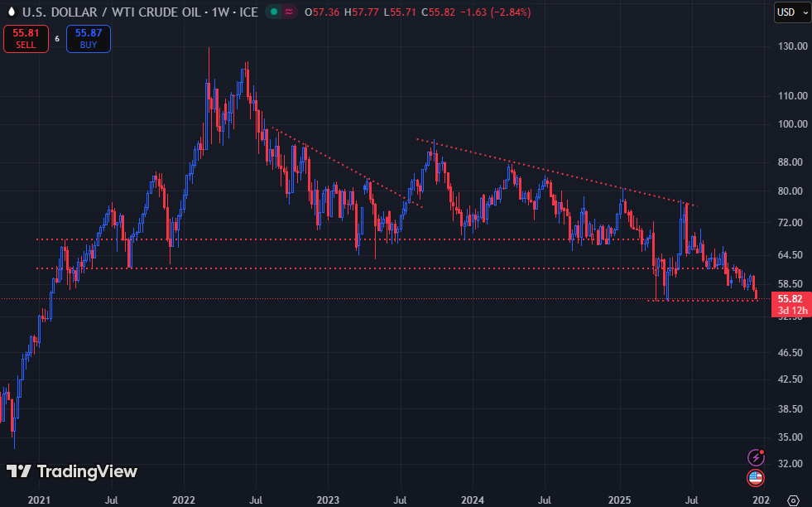Click the open value O57.36
The width and height of the screenshot is (812, 507).
click(x=322, y=12)
